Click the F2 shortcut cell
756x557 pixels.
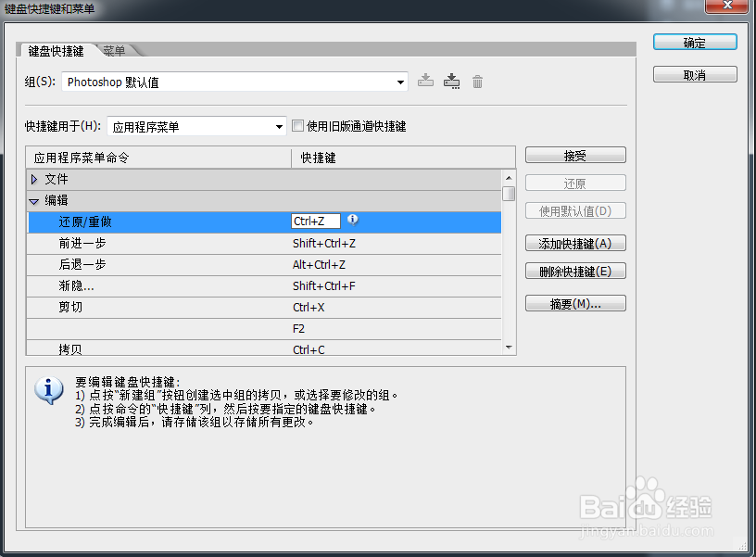pyautogui.click(x=298, y=328)
